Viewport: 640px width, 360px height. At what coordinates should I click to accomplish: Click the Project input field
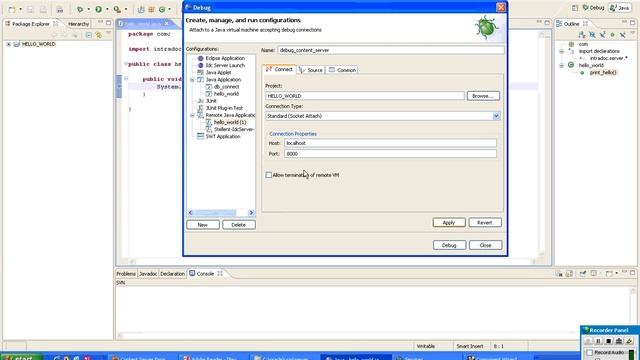click(x=364, y=96)
